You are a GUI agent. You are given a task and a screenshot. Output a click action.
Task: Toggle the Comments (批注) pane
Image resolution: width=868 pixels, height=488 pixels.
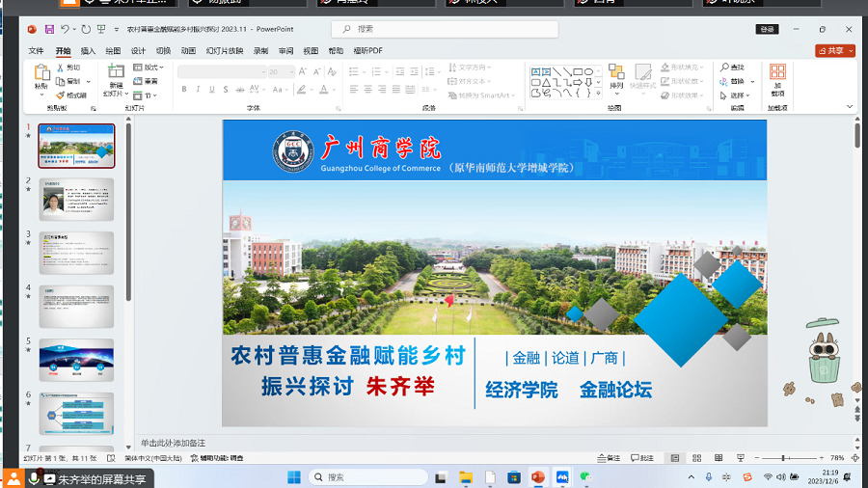[x=640, y=458]
